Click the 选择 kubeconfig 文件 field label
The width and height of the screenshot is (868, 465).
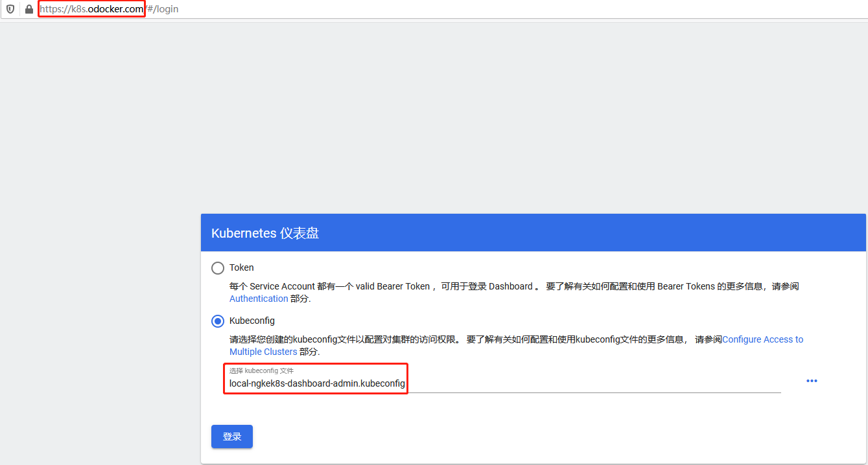click(x=261, y=370)
